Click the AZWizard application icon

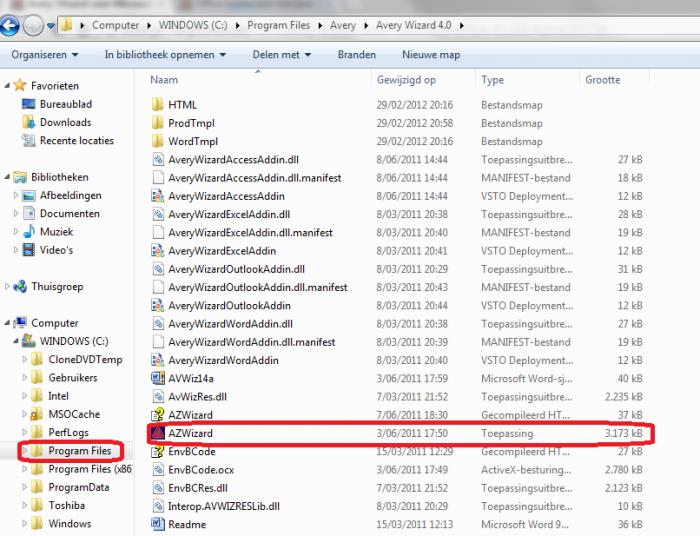[x=158, y=433]
